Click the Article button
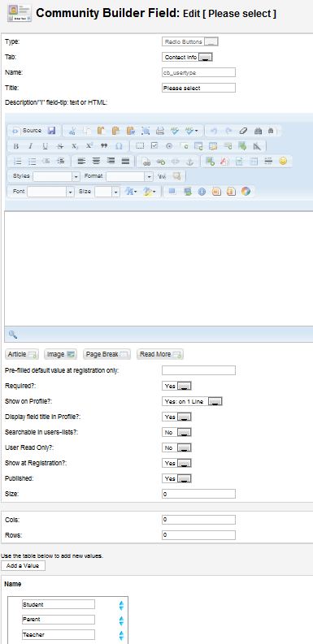The height and width of the screenshot is (644, 313). pos(22,354)
